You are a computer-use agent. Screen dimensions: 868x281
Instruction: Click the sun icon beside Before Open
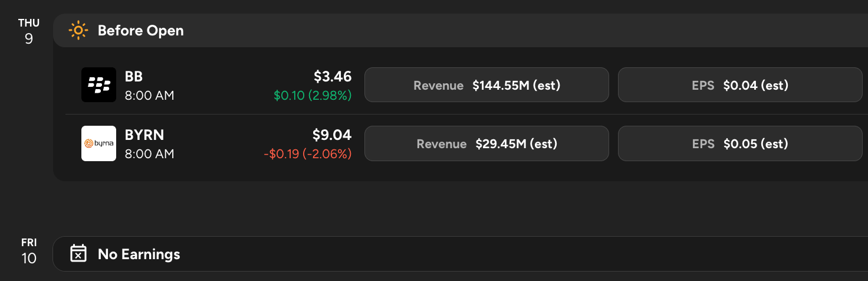click(x=78, y=30)
